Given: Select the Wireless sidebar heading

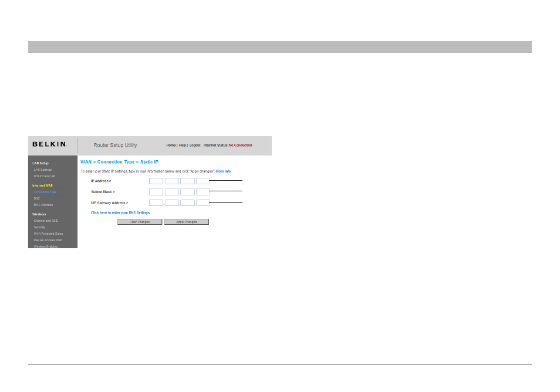Looking at the screenshot, I should pyautogui.click(x=39, y=214).
